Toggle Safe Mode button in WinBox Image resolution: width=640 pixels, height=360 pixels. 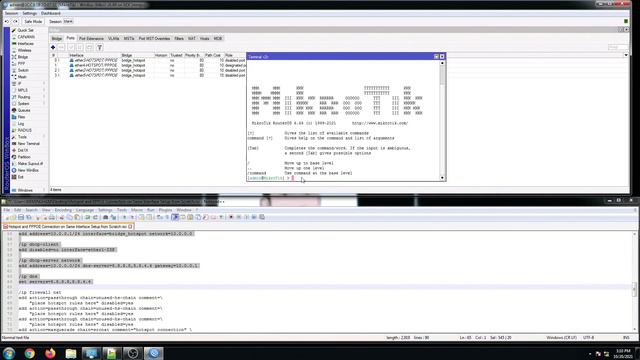tap(33, 21)
